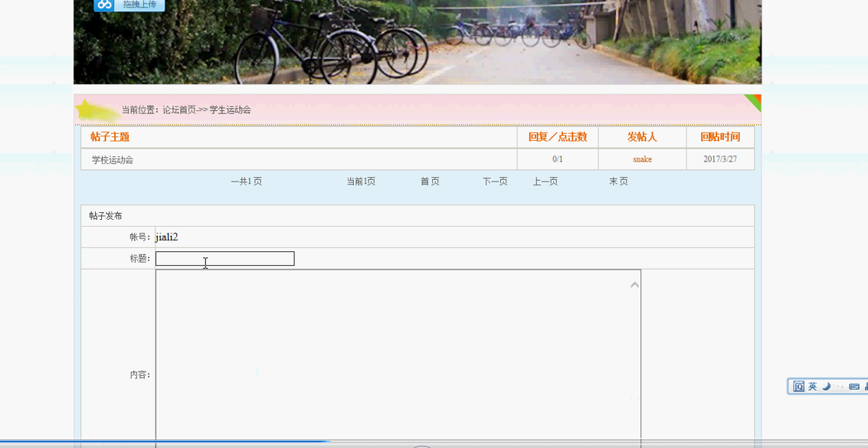Viewport: 868px width, 448px height.
Task: Toggle the 英 English input mode
Action: coord(812,387)
